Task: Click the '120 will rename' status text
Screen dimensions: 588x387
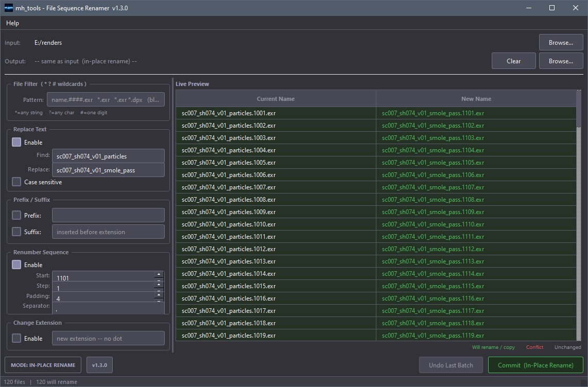Action: click(x=57, y=382)
